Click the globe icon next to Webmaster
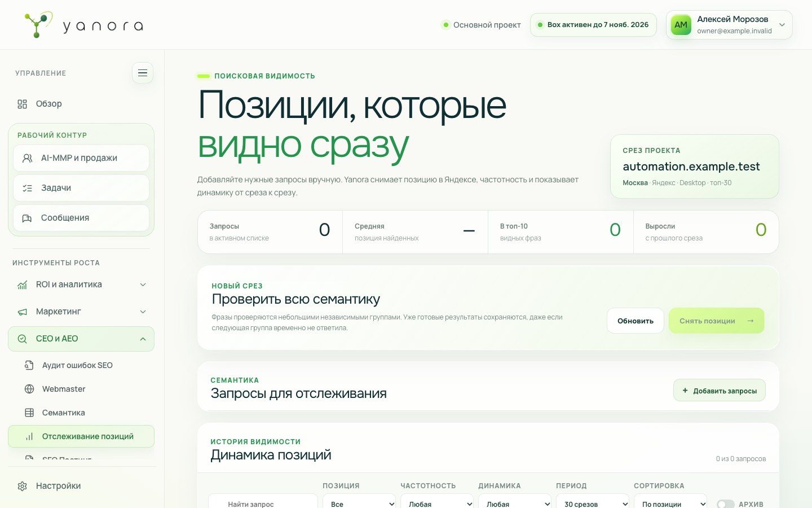The height and width of the screenshot is (508, 812). pos(29,389)
